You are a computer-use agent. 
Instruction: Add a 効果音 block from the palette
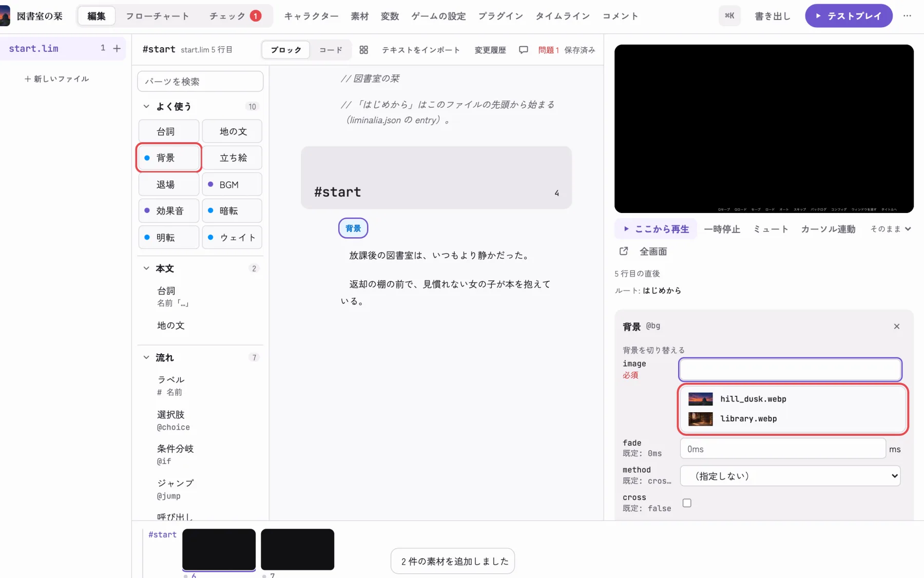[169, 210]
